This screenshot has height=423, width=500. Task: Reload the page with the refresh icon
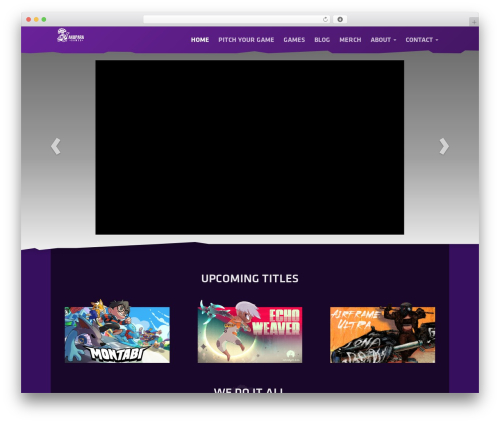click(325, 19)
